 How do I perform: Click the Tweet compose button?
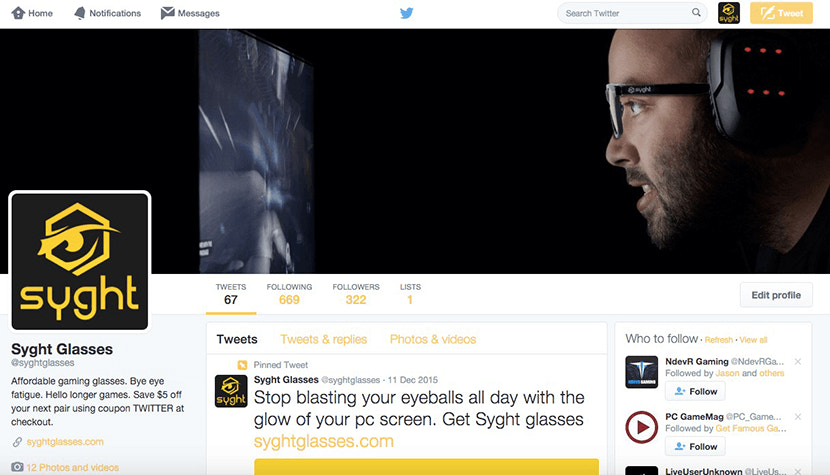coord(781,13)
